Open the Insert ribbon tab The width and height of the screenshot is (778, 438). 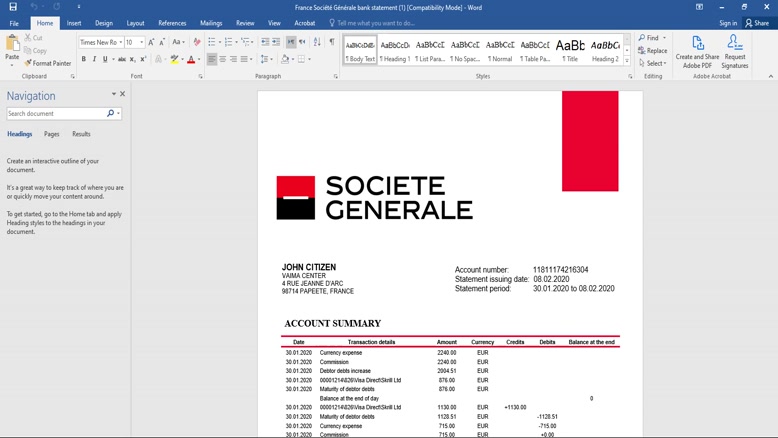pos(74,23)
